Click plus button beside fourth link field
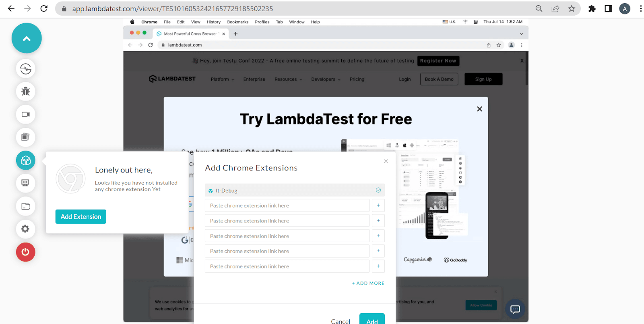Viewport: 644px width, 324px height. [378, 251]
